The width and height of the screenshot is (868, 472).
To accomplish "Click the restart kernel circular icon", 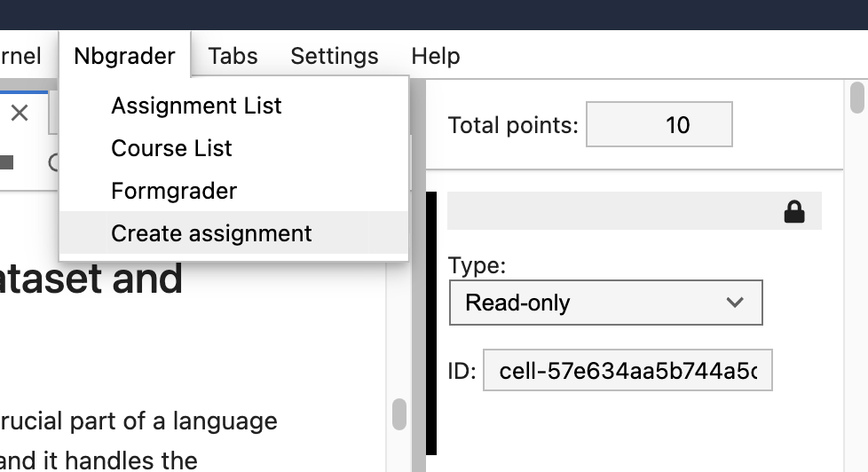I will click(x=53, y=161).
